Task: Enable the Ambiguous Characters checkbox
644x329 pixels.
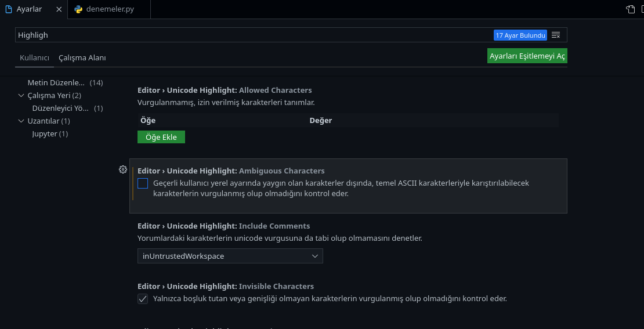Action: (143, 183)
